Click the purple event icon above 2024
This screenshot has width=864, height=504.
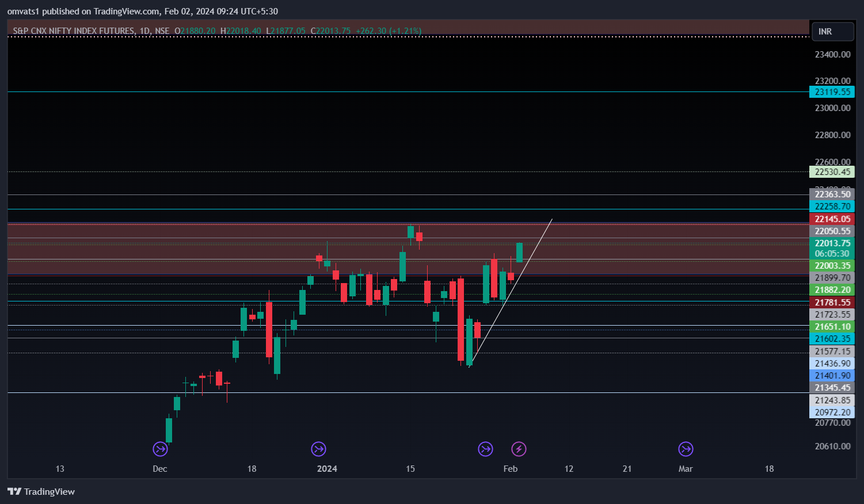(x=318, y=449)
